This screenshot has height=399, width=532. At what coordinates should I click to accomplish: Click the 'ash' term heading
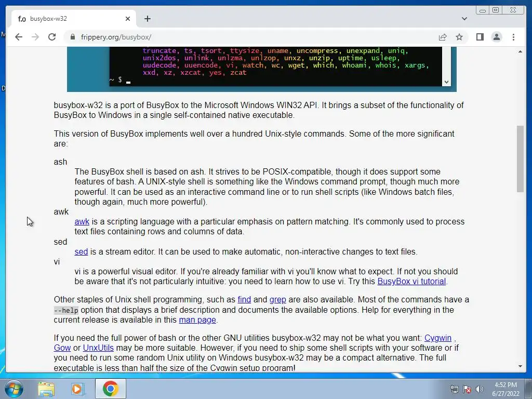(60, 162)
